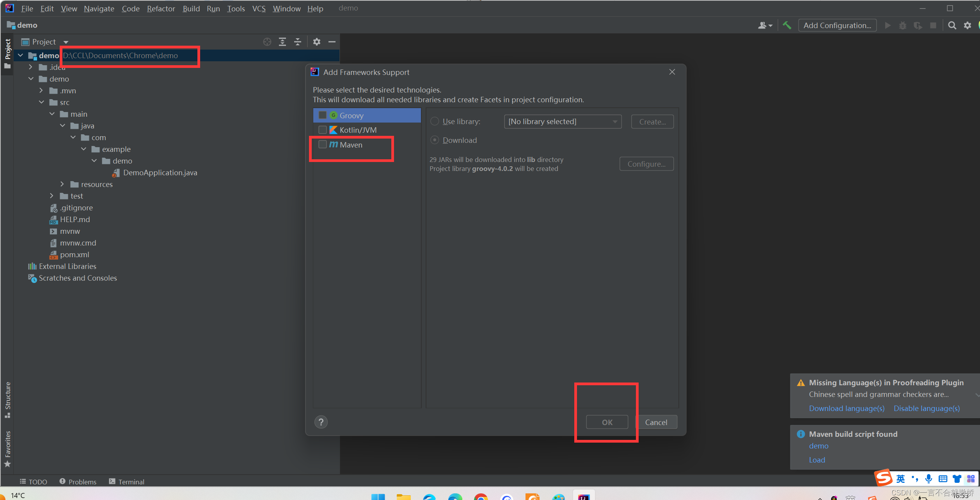Collapse the src folder node

click(42, 102)
